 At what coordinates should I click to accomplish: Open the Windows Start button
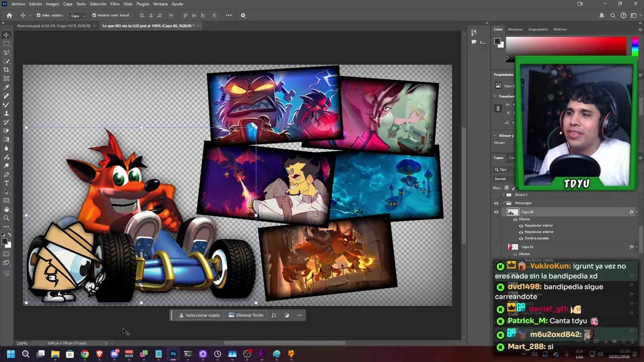pos(11,354)
